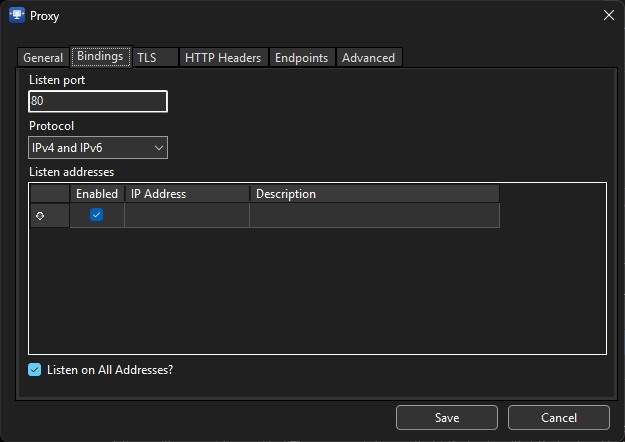The height and width of the screenshot is (442, 625).
Task: Click the Cancel button
Action: 559,418
